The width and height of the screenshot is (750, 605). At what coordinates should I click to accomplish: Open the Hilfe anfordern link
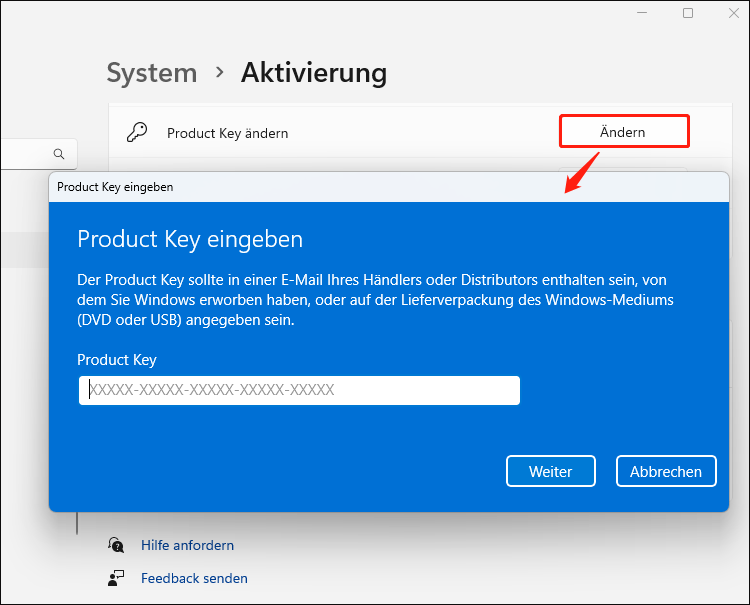[188, 545]
